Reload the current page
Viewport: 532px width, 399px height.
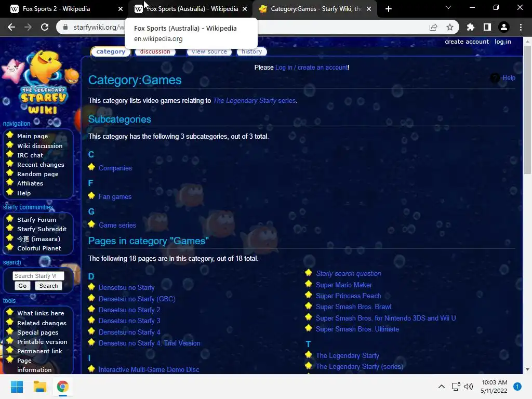tap(45, 27)
